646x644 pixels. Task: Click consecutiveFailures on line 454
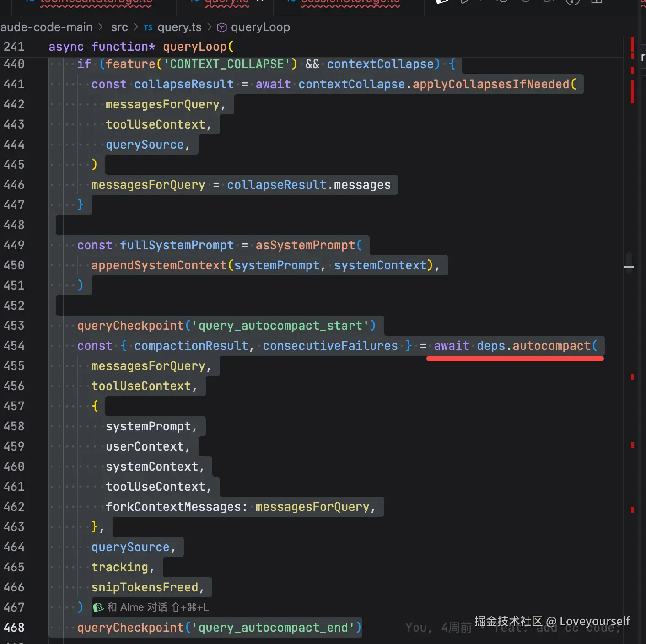pos(330,346)
